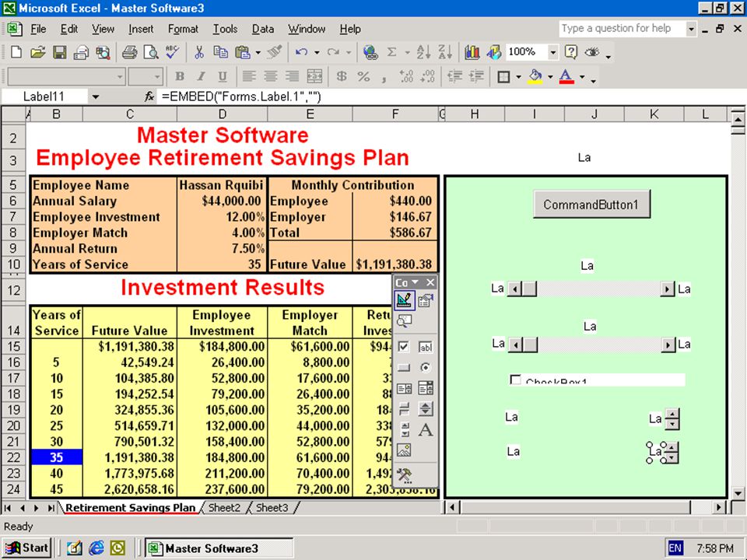Select the Check Box tool in Control Toolbox
The width and height of the screenshot is (747, 560).
(x=404, y=347)
